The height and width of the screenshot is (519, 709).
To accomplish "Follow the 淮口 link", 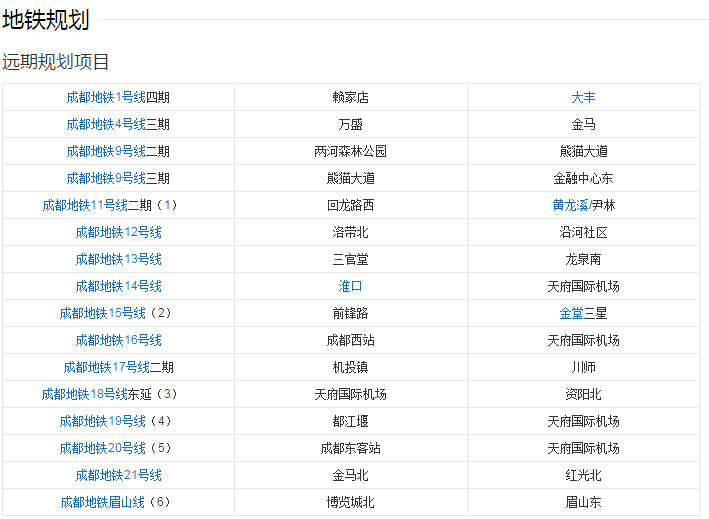I will click(350, 287).
